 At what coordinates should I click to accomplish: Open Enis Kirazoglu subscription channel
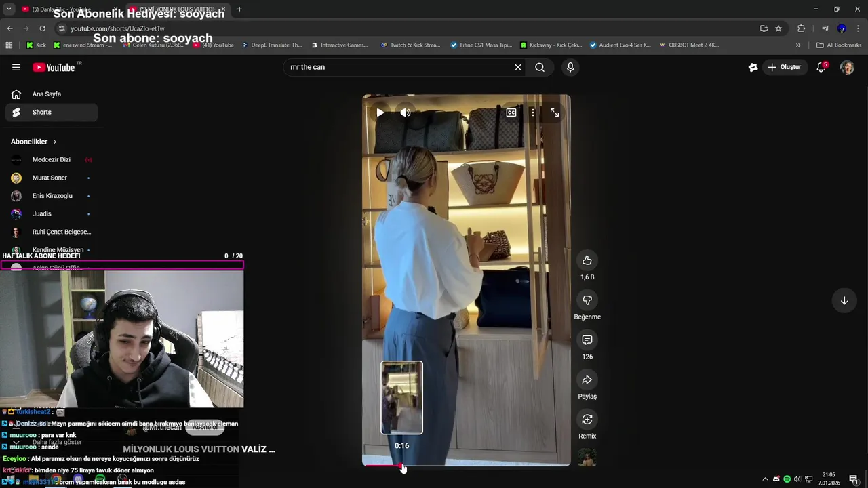point(52,195)
